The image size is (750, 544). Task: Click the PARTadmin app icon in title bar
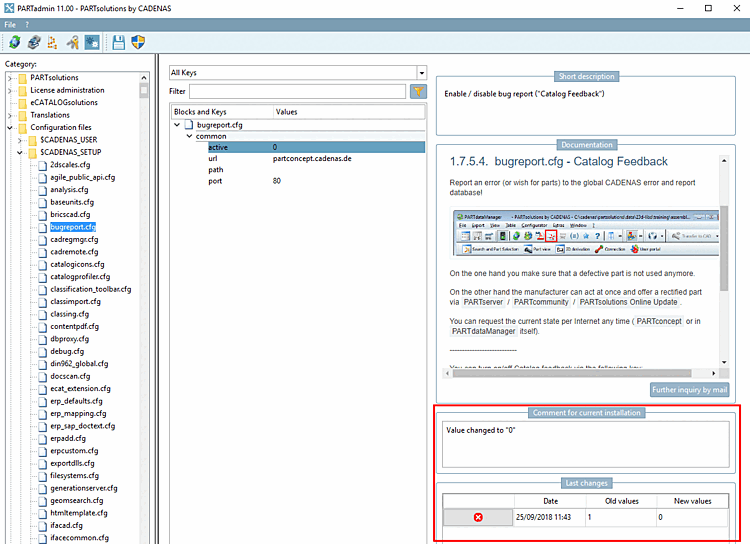(x=9, y=8)
